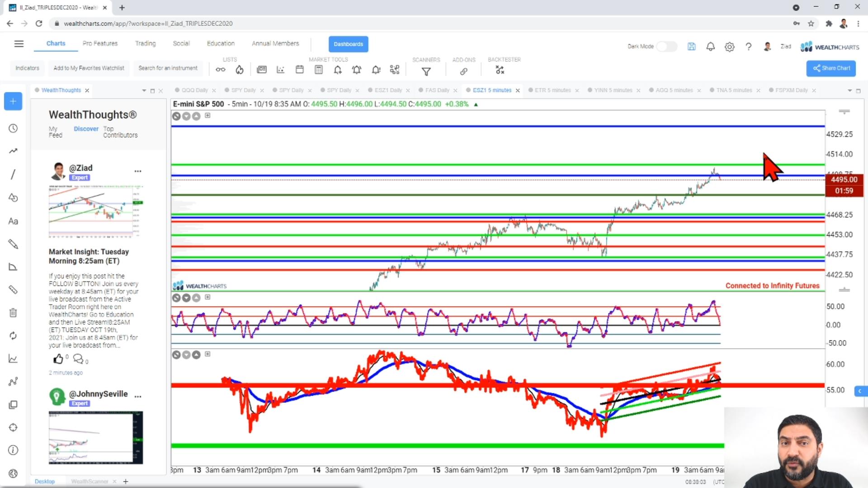Close the ESZ1 5 minutes tab

click(x=518, y=91)
